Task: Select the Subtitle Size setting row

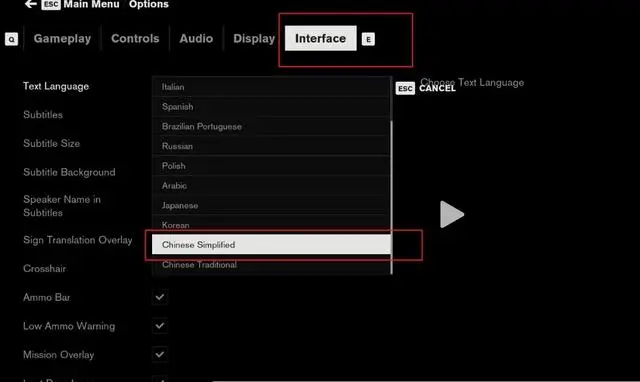Action: [x=51, y=143]
